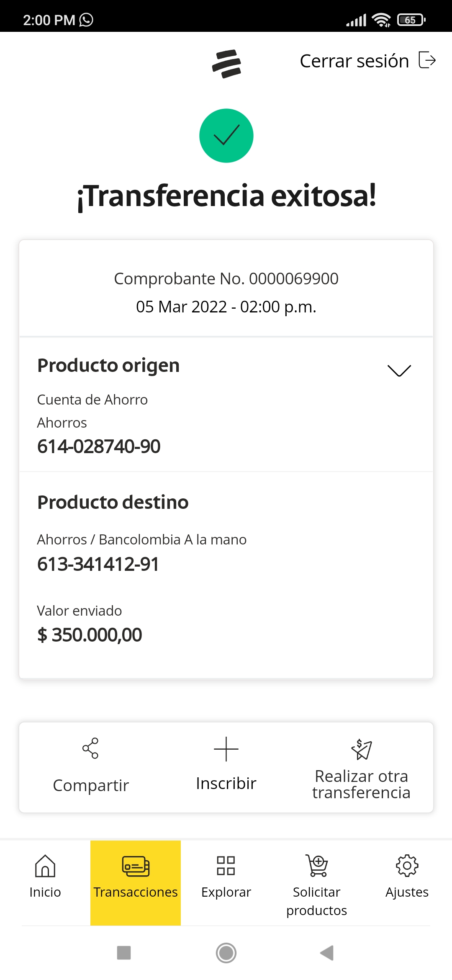Click the Cerrar sesión link
Image resolution: width=452 pixels, height=980 pixels.
click(x=354, y=61)
